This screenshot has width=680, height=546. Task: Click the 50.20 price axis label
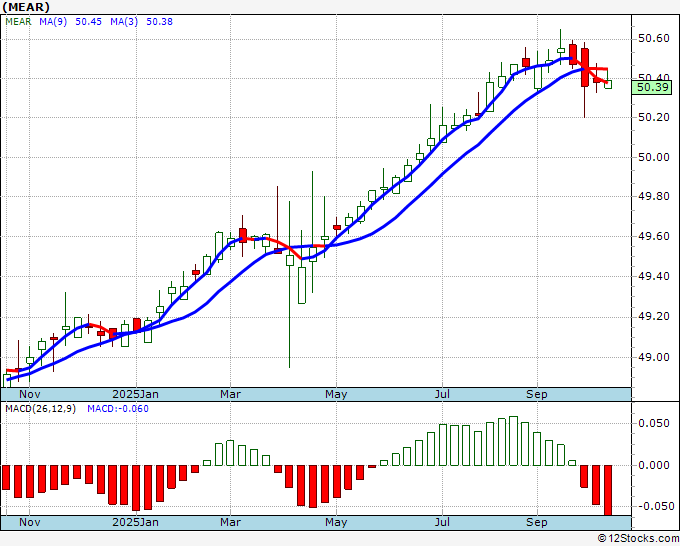pos(654,118)
